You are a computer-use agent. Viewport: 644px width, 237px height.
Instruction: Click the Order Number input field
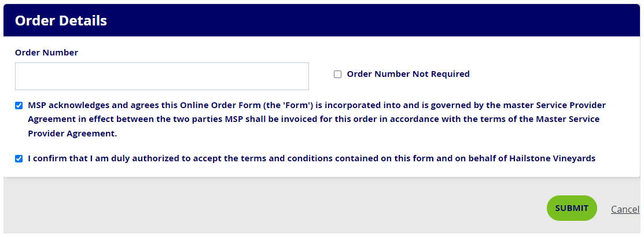[x=161, y=76]
